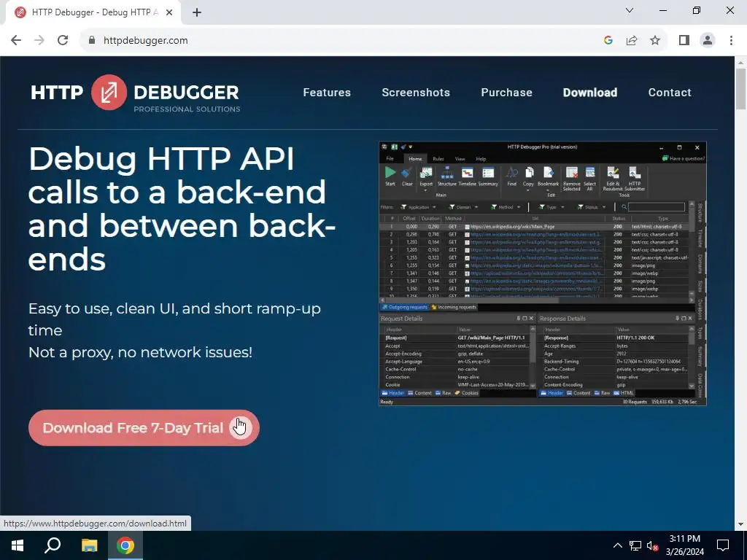Viewport: 747px width, 560px height.
Task: Open Windows taskbar search
Action: [53, 545]
